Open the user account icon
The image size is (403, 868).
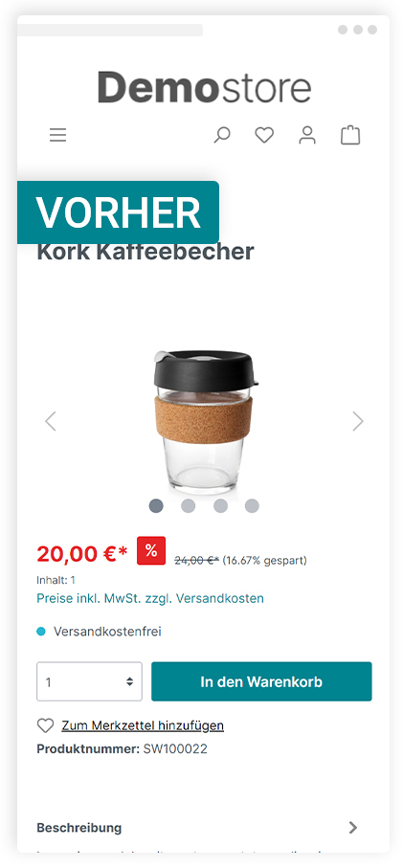click(307, 135)
